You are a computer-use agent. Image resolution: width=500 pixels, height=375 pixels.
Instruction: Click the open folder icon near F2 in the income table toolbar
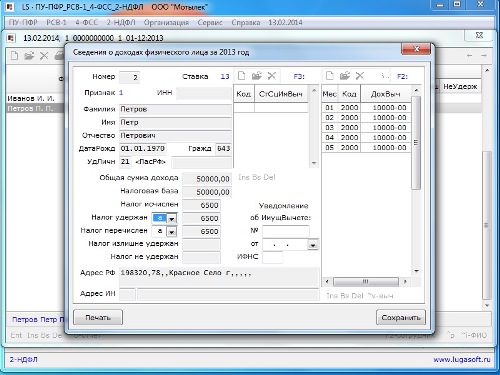pos(345,76)
